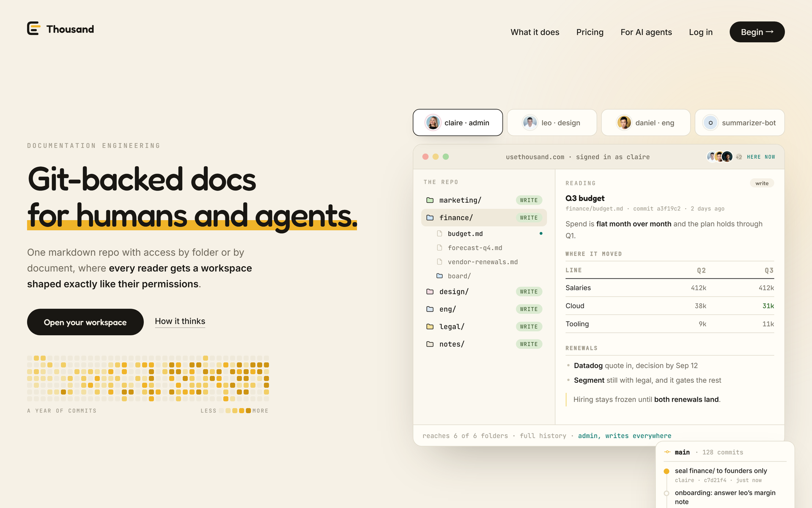Switch to the daniel · eng tab
Image resolution: width=812 pixels, height=508 pixels.
tap(646, 123)
